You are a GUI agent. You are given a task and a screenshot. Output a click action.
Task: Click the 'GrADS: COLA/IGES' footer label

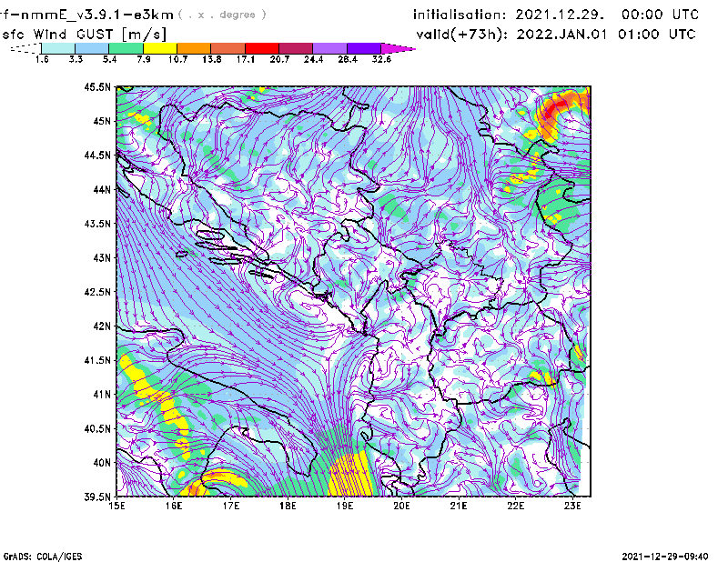[x=43, y=557]
